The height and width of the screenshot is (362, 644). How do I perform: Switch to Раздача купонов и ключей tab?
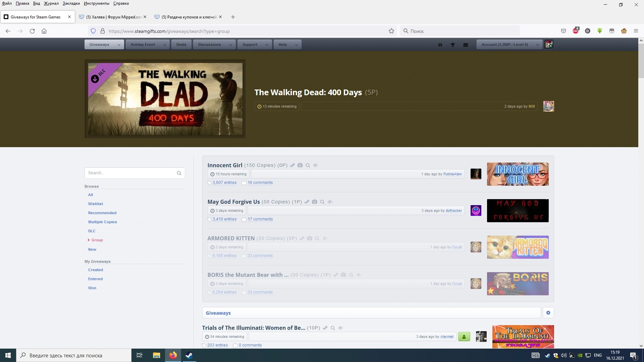click(188, 17)
